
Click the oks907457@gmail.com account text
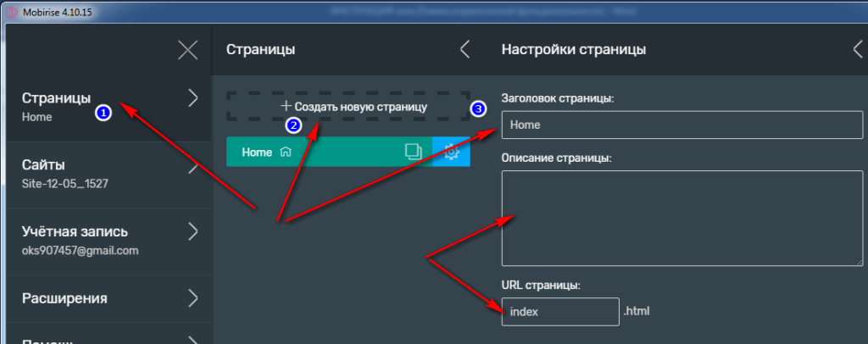pyautogui.click(x=81, y=251)
